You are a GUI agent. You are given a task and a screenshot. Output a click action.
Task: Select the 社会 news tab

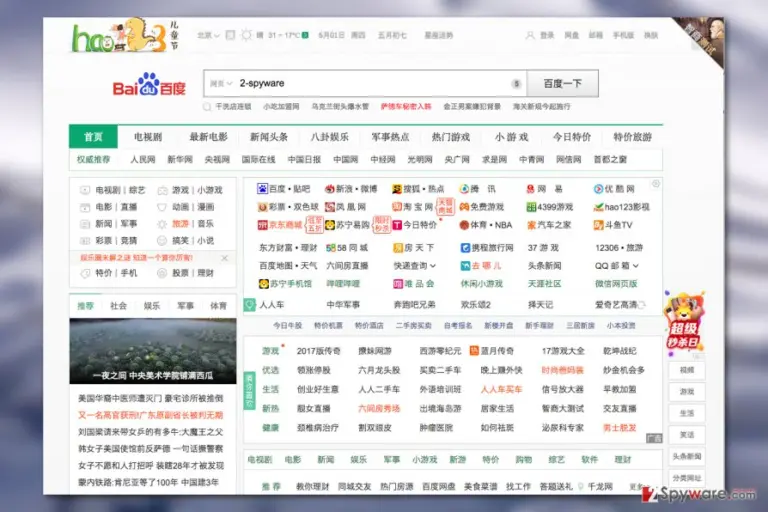[x=118, y=306]
